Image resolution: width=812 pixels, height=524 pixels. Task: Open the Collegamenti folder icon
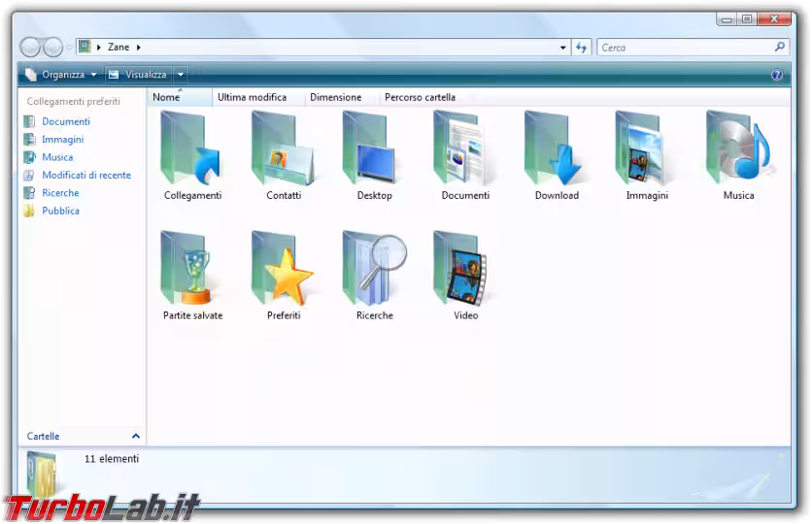[x=191, y=150]
